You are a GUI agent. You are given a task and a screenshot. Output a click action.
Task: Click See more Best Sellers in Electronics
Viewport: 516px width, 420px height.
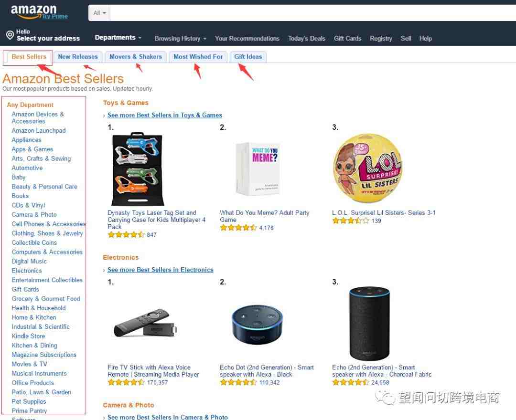click(160, 270)
